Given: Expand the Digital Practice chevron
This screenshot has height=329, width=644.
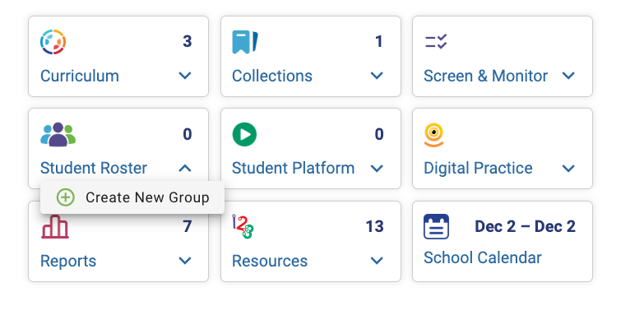Looking at the screenshot, I should [568, 168].
